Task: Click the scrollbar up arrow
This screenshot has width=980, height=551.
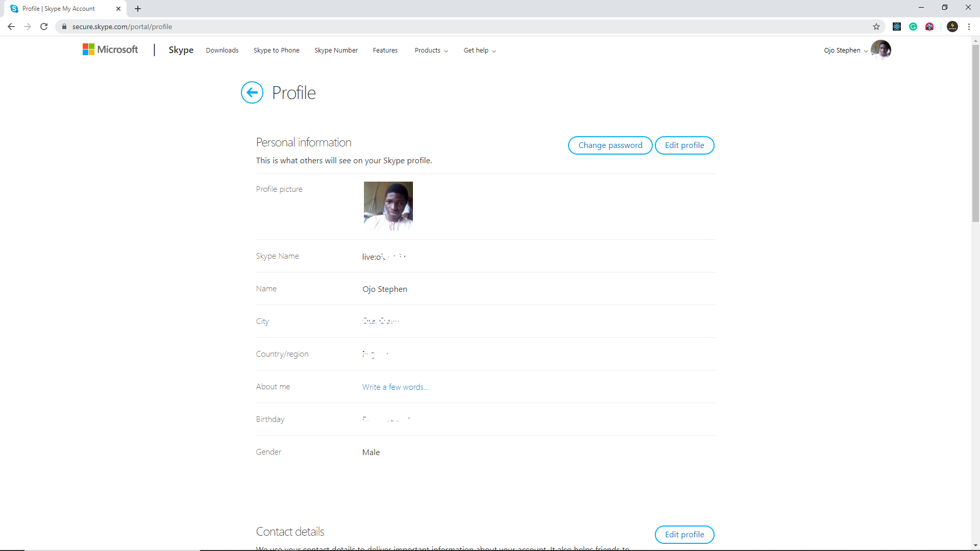Action: [x=975, y=41]
